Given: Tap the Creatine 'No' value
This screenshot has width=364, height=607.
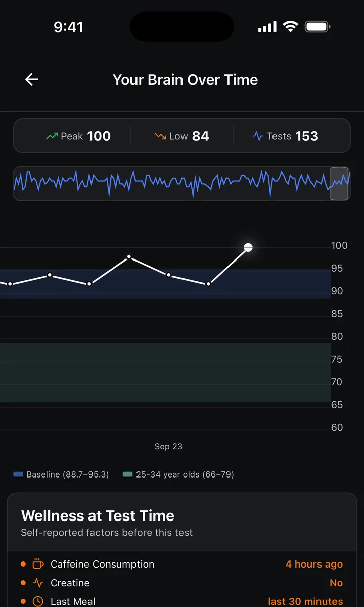Looking at the screenshot, I should tap(336, 583).
